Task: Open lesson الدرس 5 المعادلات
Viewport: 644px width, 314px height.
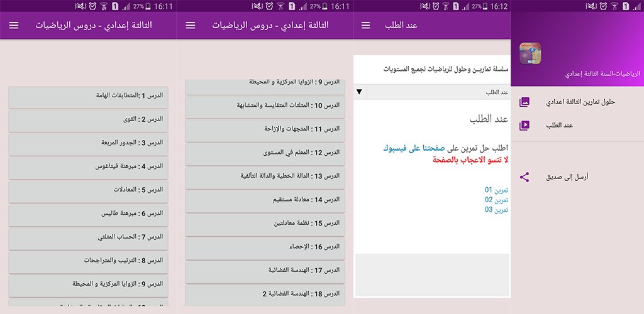Action: 88,192
